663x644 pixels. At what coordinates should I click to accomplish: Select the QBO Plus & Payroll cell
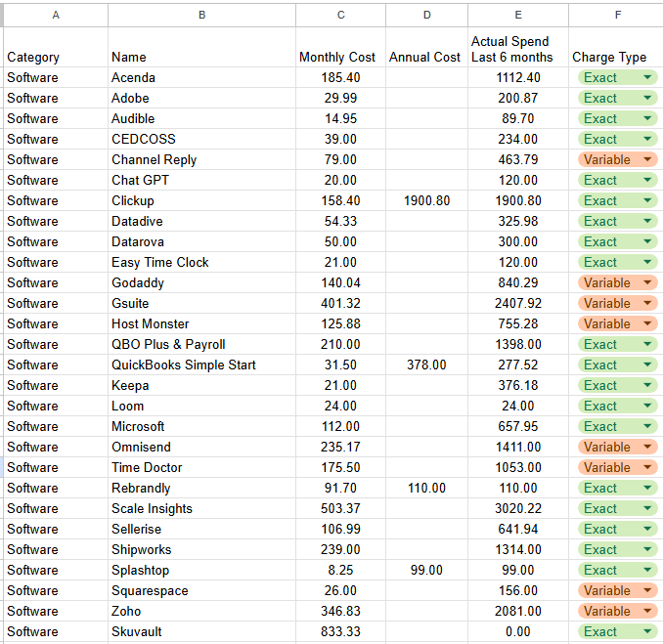[x=202, y=344]
